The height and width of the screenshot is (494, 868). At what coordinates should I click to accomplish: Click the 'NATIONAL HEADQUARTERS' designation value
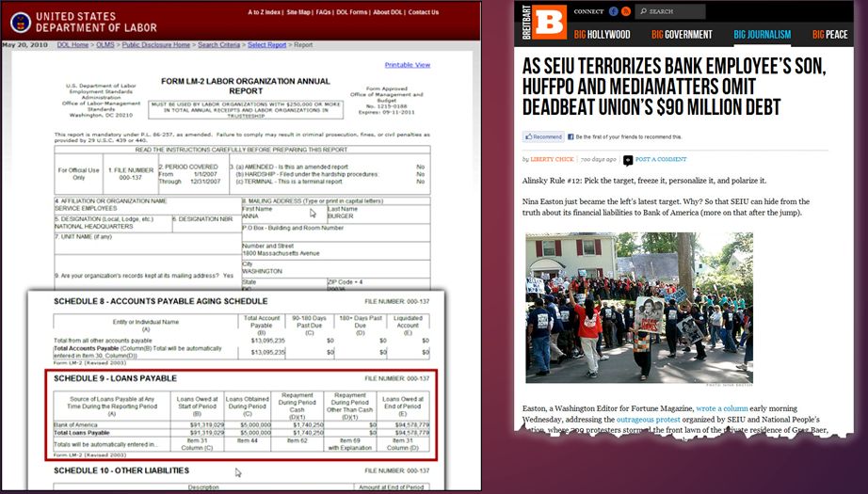[x=93, y=226]
